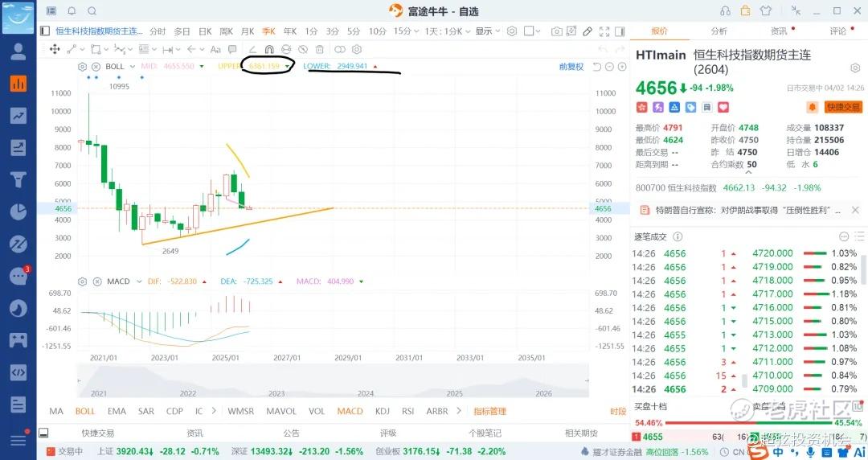Select the move crosshair drawing tool

coord(55,49)
